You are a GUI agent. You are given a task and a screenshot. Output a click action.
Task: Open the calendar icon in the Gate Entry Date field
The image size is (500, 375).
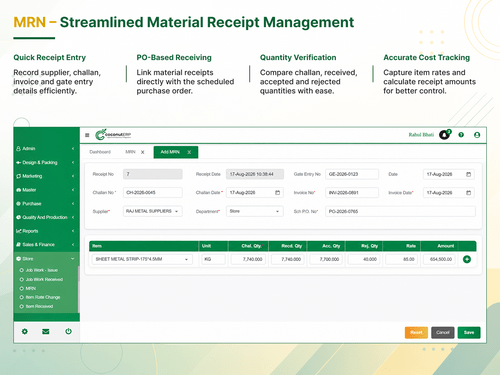click(x=468, y=174)
